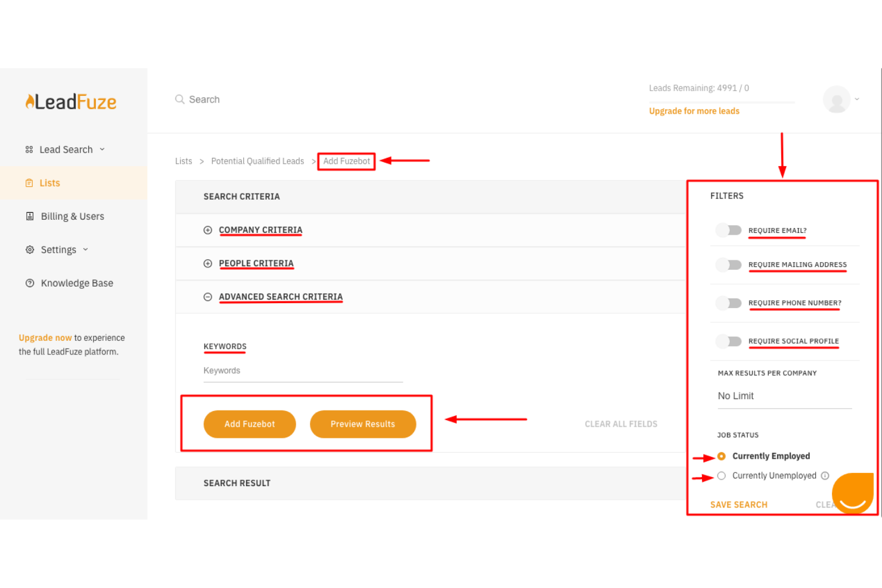Viewport: 882px width, 588px height.
Task: Open Potential Qualified Leads breadcrumb
Action: tap(257, 161)
